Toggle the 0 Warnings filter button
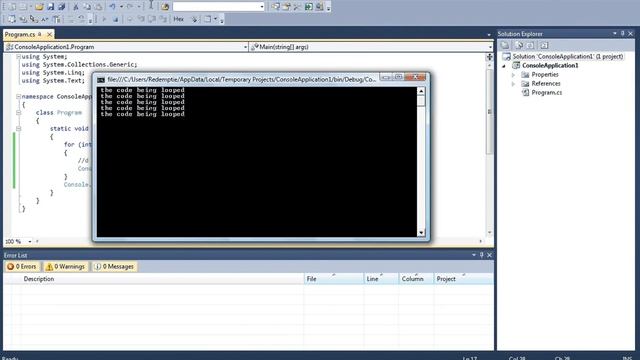Screen dimensions: 640x360 pos(65,267)
